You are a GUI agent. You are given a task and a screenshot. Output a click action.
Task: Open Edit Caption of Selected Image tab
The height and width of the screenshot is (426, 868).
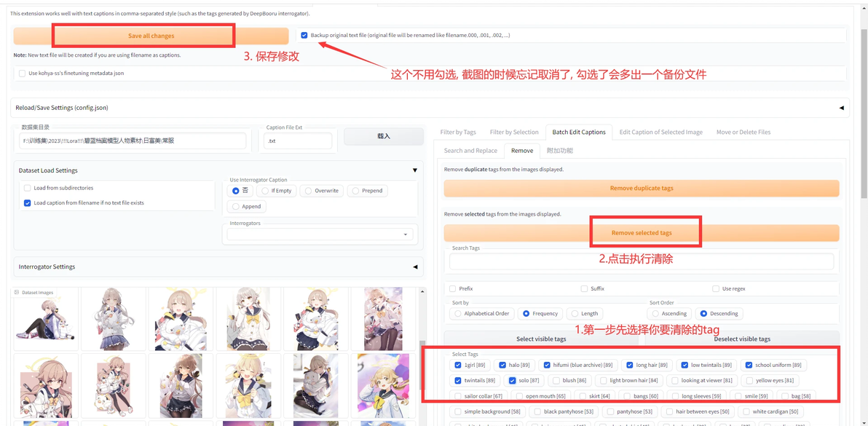click(x=661, y=133)
